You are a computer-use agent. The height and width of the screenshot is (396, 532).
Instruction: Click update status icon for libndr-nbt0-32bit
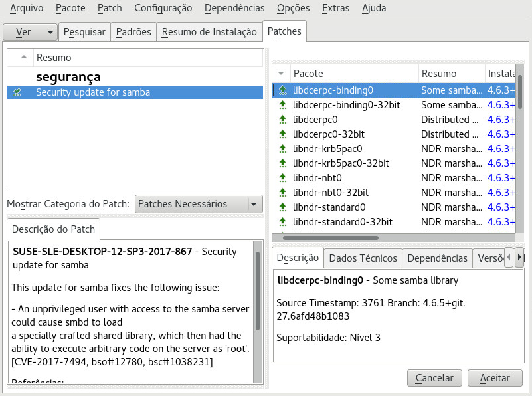pos(283,193)
